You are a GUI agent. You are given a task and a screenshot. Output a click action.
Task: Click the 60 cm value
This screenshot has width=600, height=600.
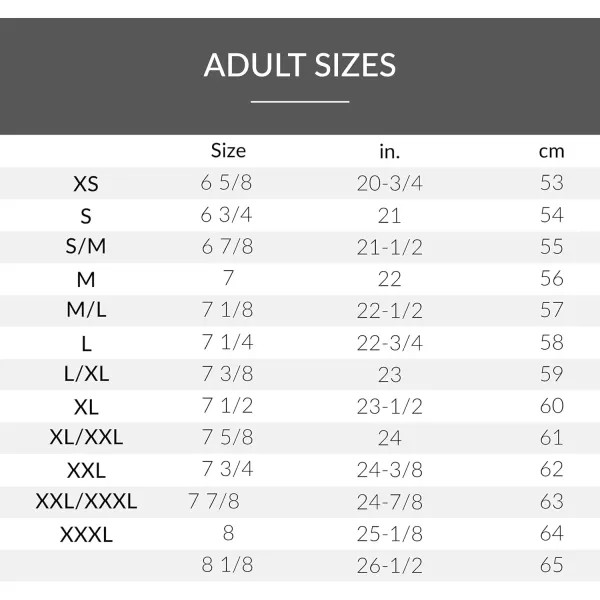coord(552,406)
